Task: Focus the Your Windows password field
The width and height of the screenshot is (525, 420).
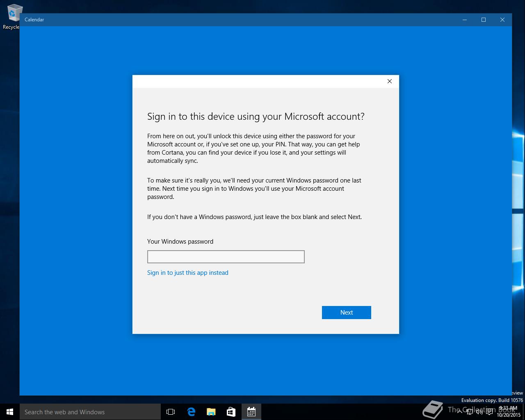Action: coord(226,257)
